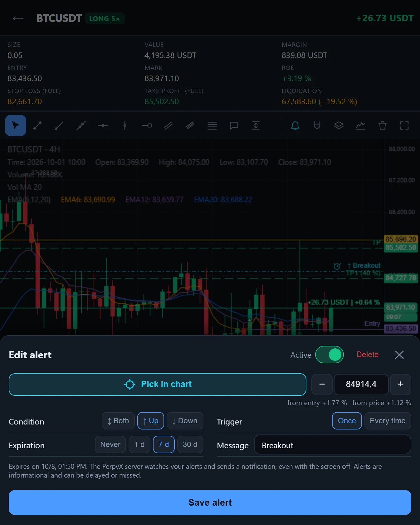Select the parallel channel tool
Screen dimensions: 420x525
(168, 125)
